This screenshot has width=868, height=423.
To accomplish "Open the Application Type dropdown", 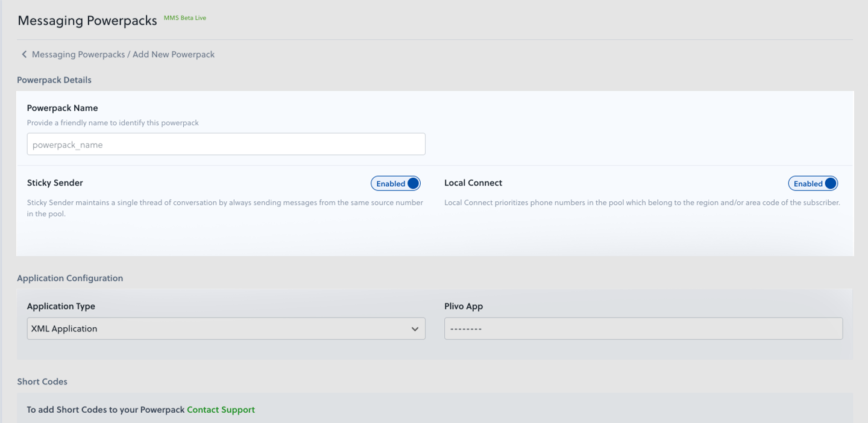I will tap(226, 329).
